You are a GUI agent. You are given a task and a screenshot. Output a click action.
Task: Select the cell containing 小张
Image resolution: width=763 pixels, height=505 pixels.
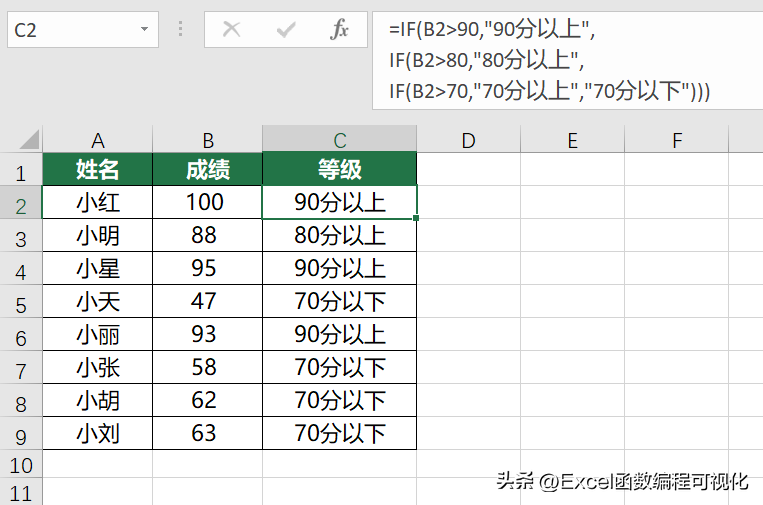(98, 368)
